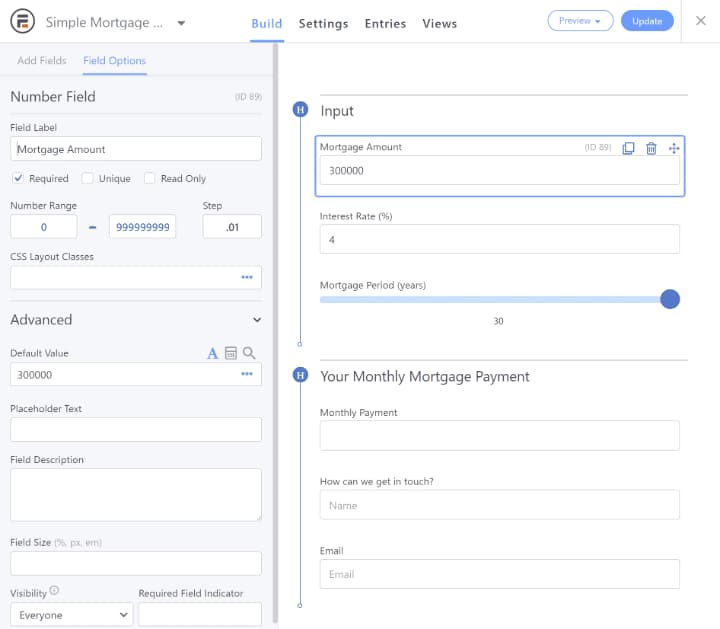Image resolution: width=720 pixels, height=629 pixels.
Task: Enable the Unique checkbox
Action: 87,178
